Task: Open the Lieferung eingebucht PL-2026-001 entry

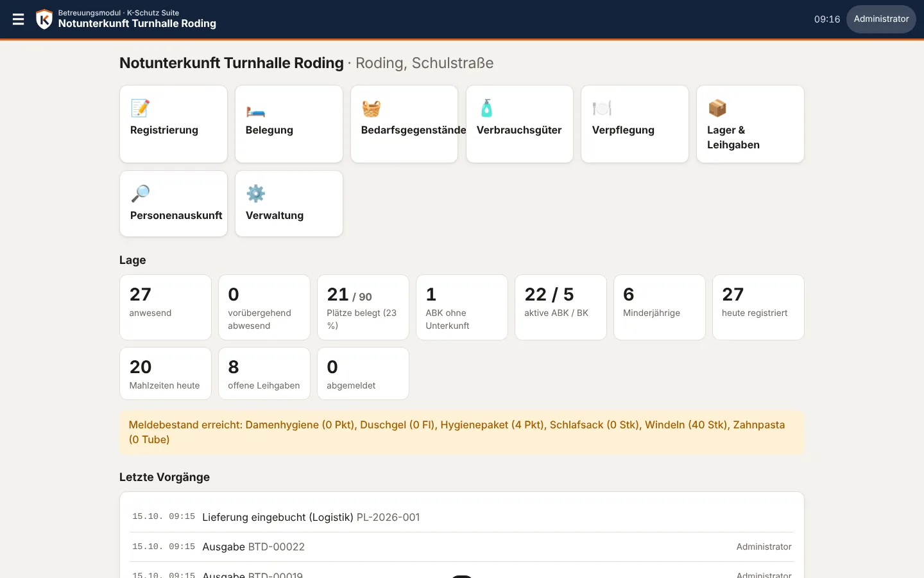Action: (x=462, y=517)
